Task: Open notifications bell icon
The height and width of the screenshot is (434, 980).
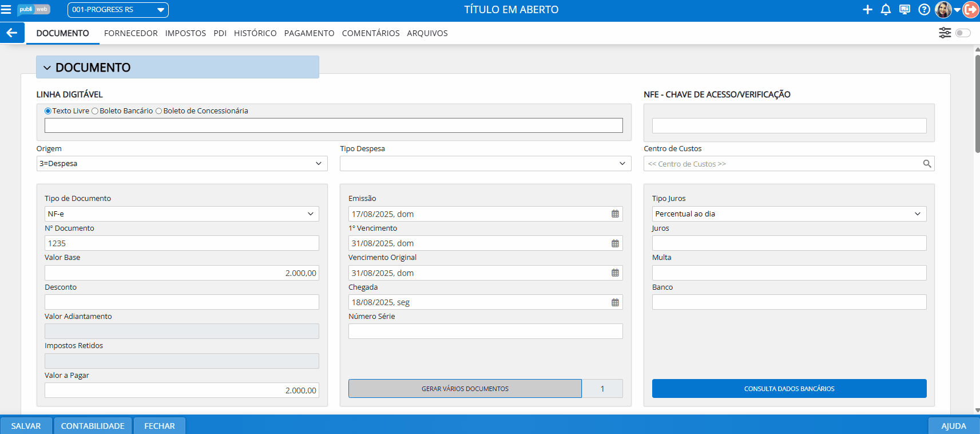Action: tap(886, 10)
